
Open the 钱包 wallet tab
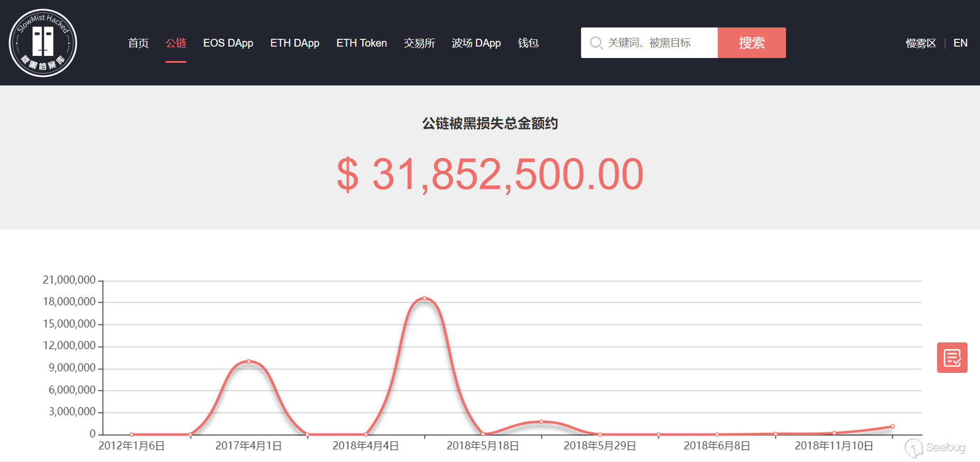[528, 43]
